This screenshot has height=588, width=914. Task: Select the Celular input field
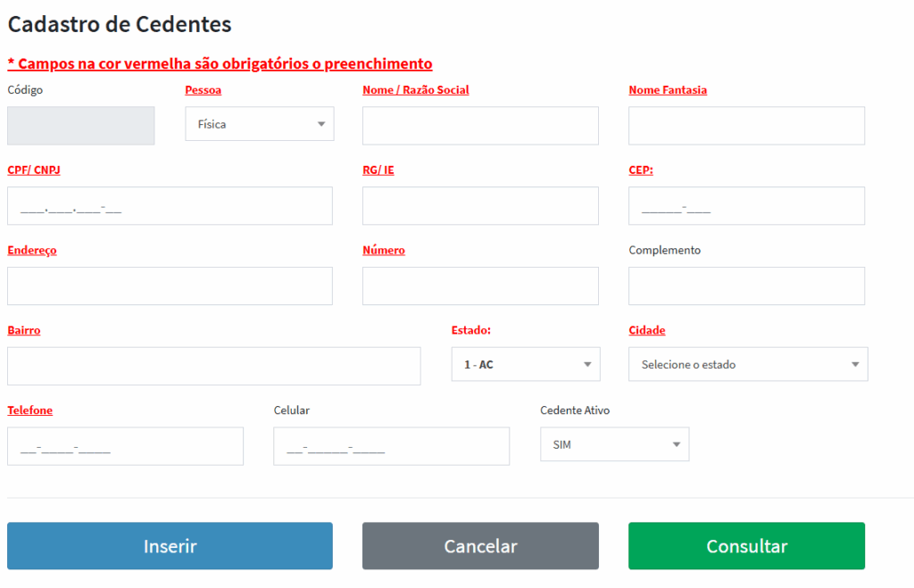click(x=391, y=446)
